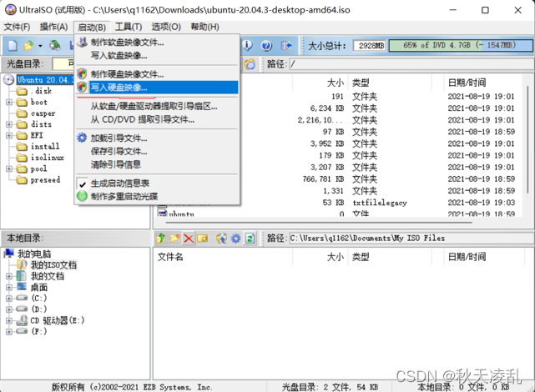Expand the boot folder node
This screenshot has height=392, width=535.
click(9, 103)
